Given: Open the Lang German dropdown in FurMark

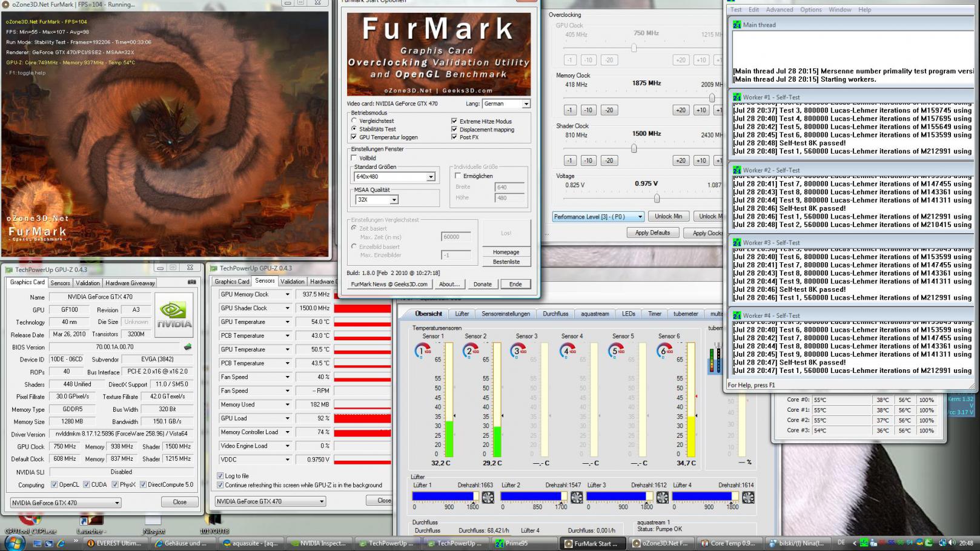Looking at the screenshot, I should [506, 104].
